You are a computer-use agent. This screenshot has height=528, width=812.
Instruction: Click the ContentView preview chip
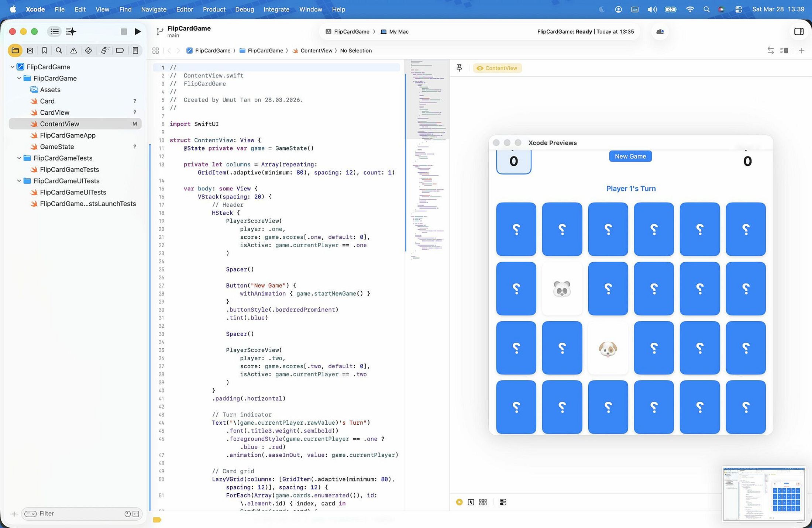click(x=497, y=68)
